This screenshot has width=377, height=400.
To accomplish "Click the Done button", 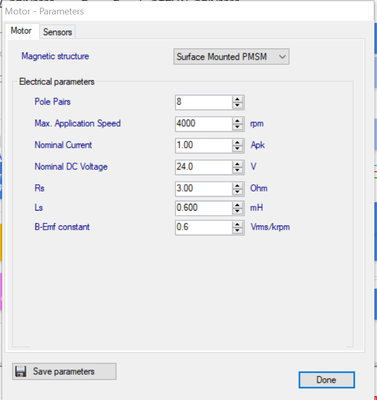I will (326, 380).
